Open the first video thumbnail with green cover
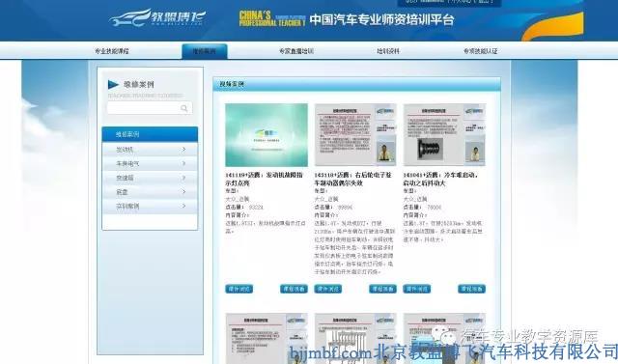The width and height of the screenshot is (618, 364). point(267,135)
